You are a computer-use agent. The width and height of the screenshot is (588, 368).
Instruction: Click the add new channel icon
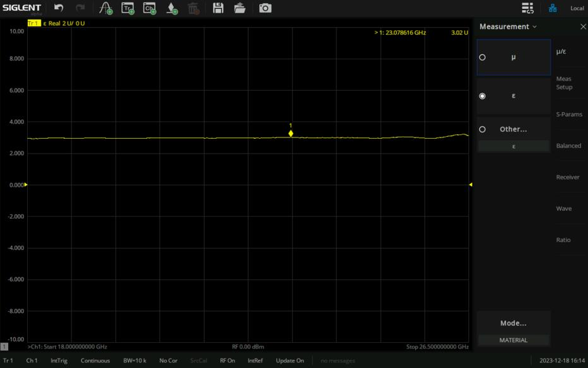[150, 8]
